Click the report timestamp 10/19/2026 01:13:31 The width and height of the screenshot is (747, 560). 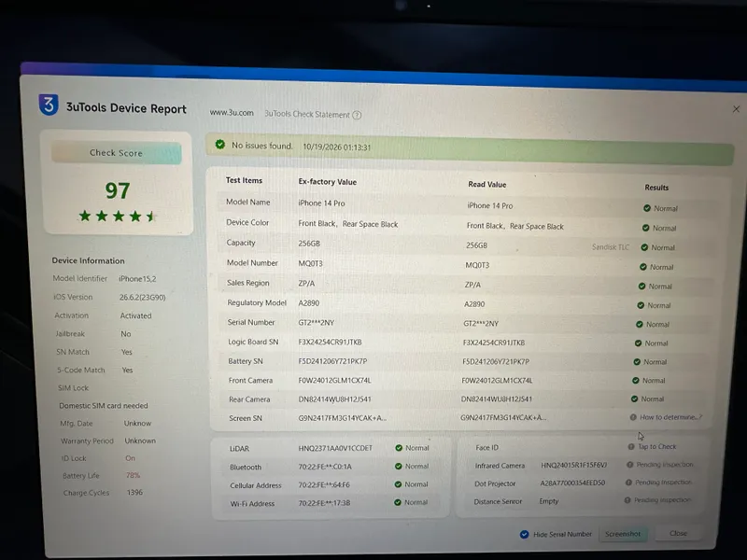pyautogui.click(x=337, y=147)
